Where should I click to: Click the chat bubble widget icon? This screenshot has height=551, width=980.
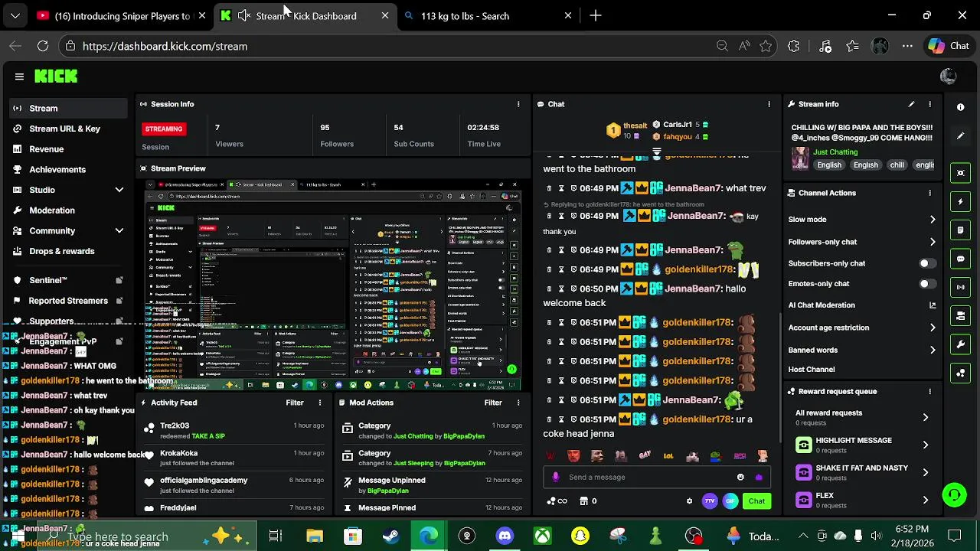[x=960, y=259]
